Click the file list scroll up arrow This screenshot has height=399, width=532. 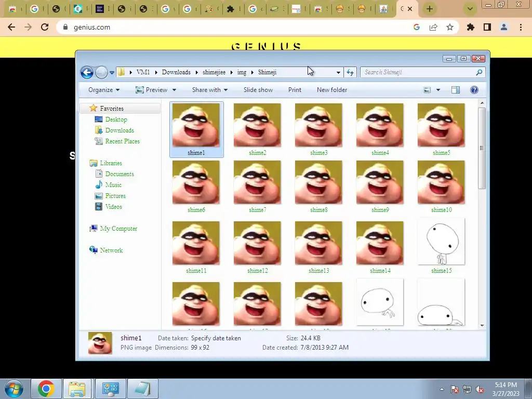(482, 103)
